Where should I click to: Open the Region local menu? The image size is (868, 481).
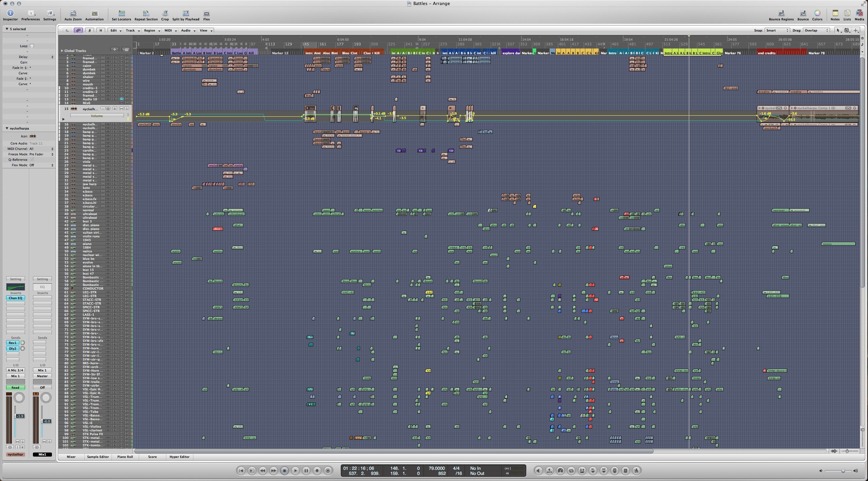pos(152,31)
